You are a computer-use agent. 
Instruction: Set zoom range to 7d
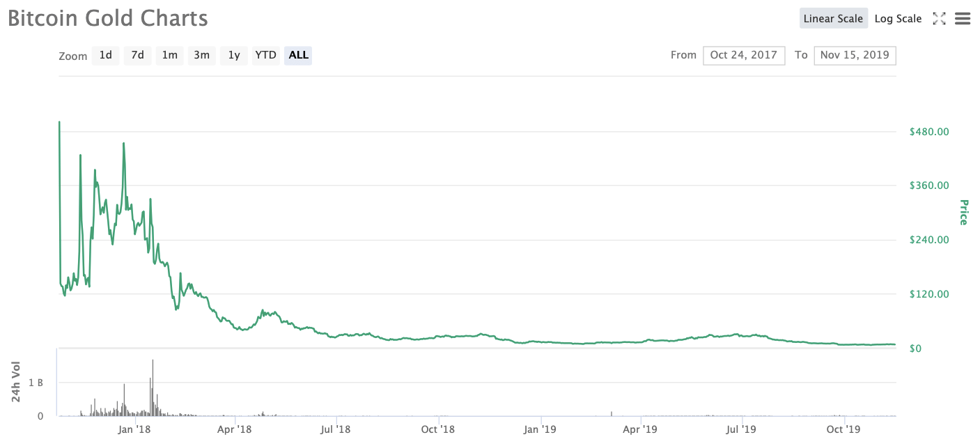(137, 55)
